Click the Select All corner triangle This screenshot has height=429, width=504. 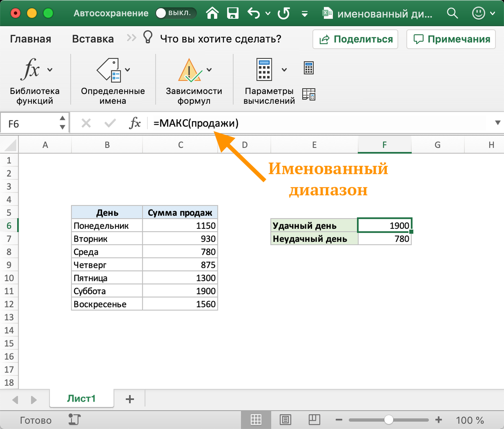click(9, 145)
